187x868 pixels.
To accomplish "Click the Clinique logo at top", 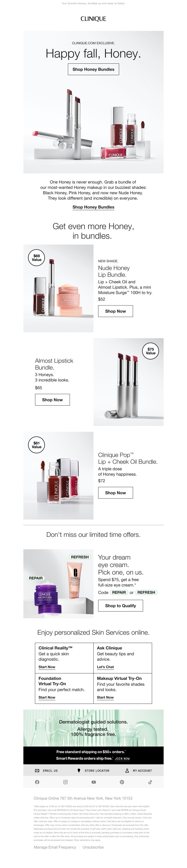I will pos(93,19).
